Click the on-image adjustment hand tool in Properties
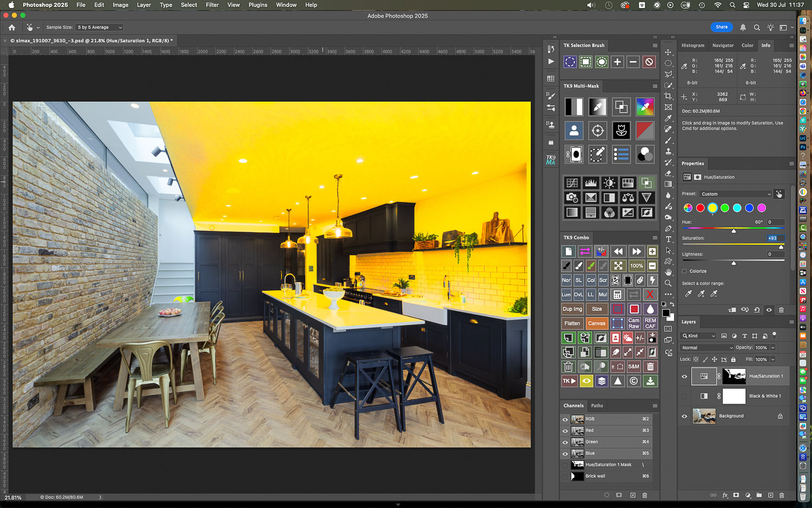Screen dimensions: 812x508 tap(779, 194)
